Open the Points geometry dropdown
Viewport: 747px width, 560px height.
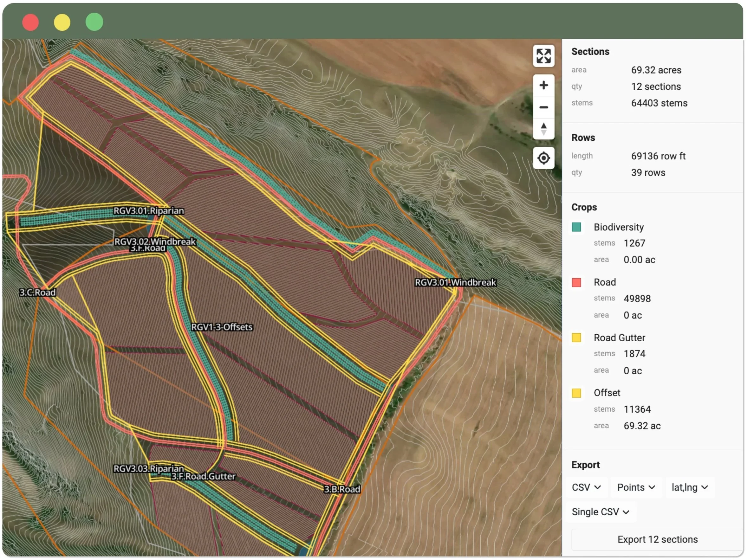636,487
